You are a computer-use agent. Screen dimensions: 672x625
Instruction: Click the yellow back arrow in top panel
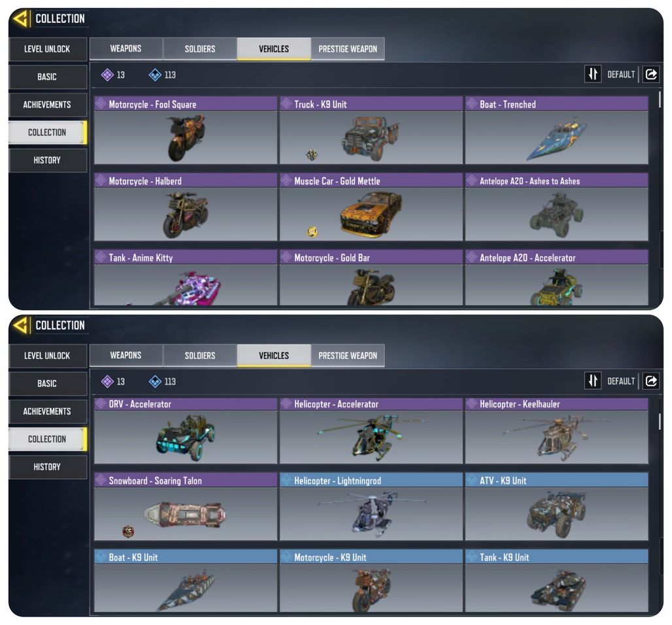pyautogui.click(x=20, y=18)
